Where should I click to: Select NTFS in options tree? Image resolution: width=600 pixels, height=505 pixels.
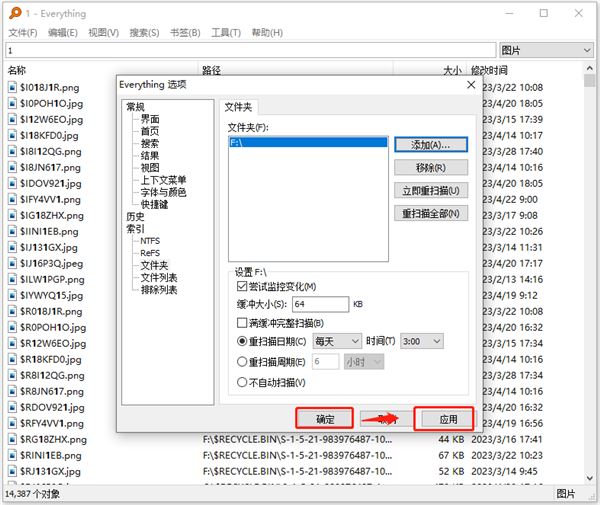coord(150,241)
